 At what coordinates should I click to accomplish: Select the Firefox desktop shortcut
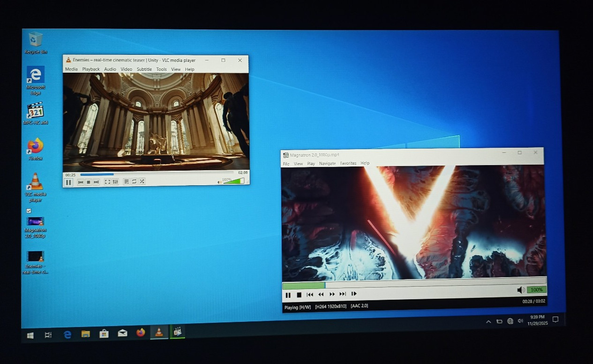35,149
